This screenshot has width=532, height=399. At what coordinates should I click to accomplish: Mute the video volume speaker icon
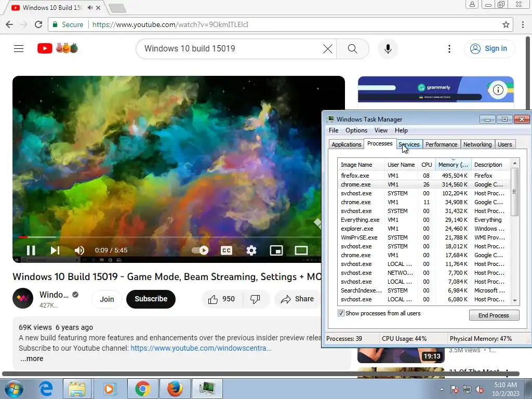pyautogui.click(x=79, y=250)
